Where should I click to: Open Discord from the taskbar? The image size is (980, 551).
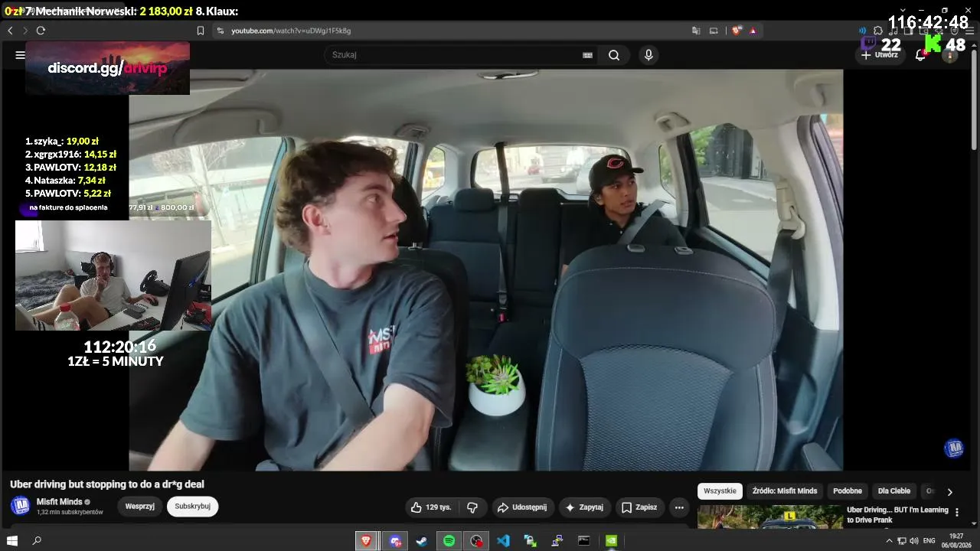395,541
